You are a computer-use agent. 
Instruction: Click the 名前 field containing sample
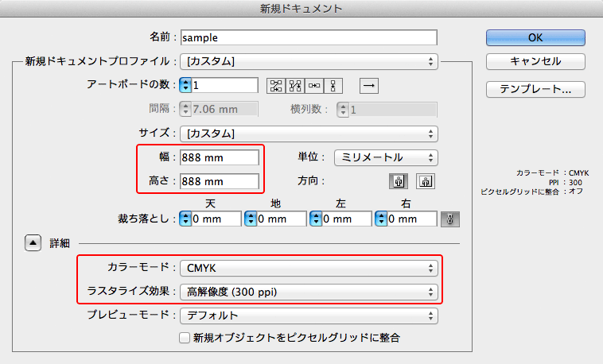coord(309,37)
